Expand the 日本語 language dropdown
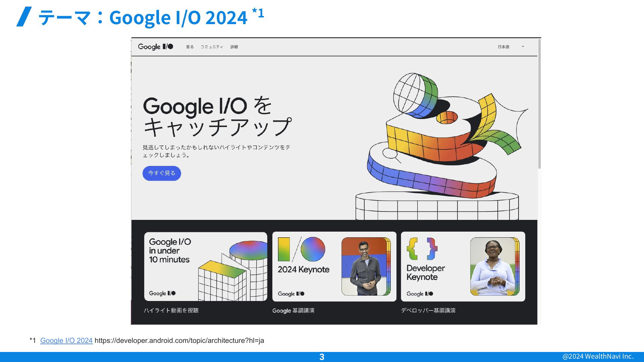This screenshot has width=644, height=362. tap(511, 47)
